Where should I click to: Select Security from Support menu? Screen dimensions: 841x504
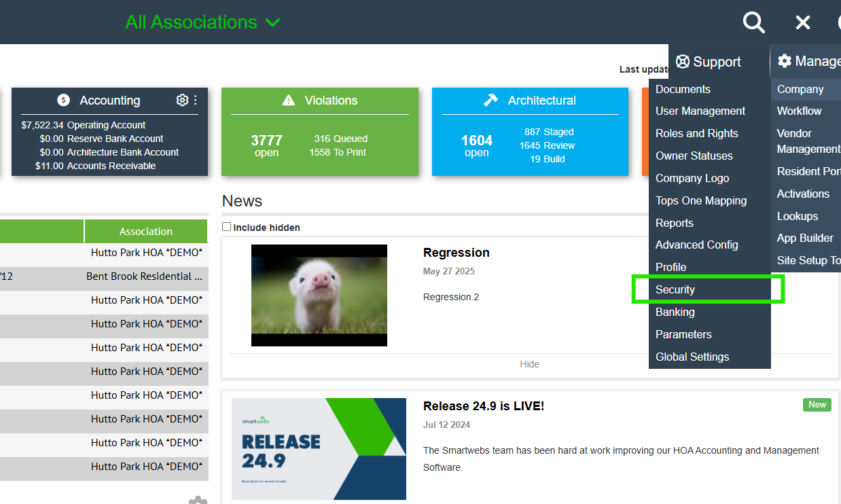[675, 289]
